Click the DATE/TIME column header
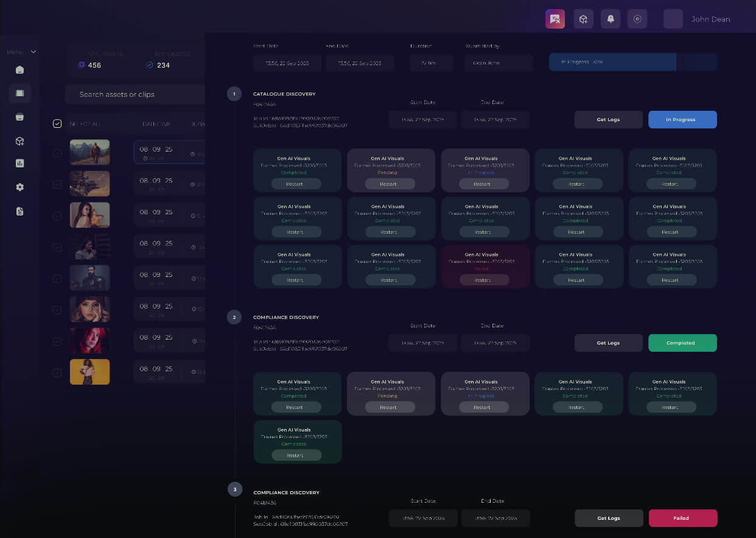Viewport: 756px width, 538px height. click(x=156, y=124)
